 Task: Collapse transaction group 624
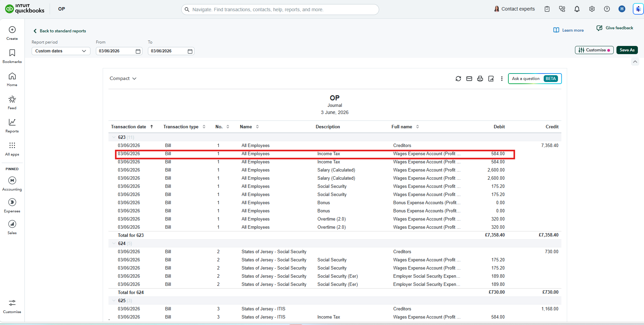pyautogui.click(x=114, y=243)
